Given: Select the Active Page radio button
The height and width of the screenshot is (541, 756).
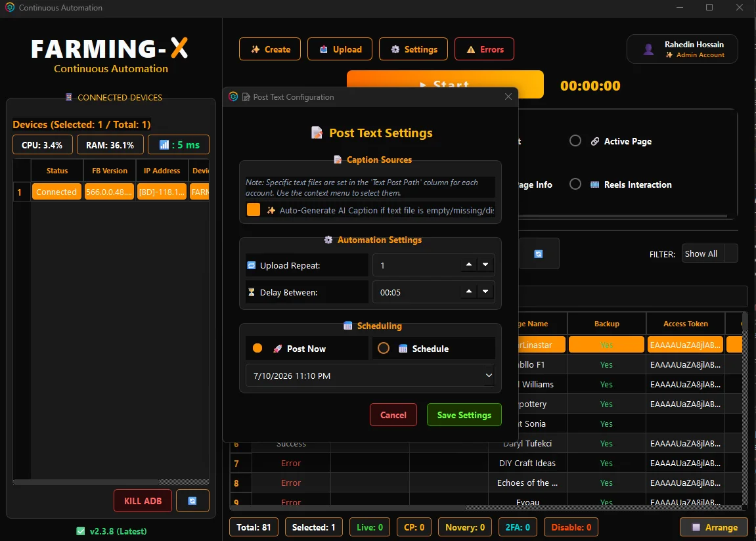Looking at the screenshot, I should [x=575, y=141].
